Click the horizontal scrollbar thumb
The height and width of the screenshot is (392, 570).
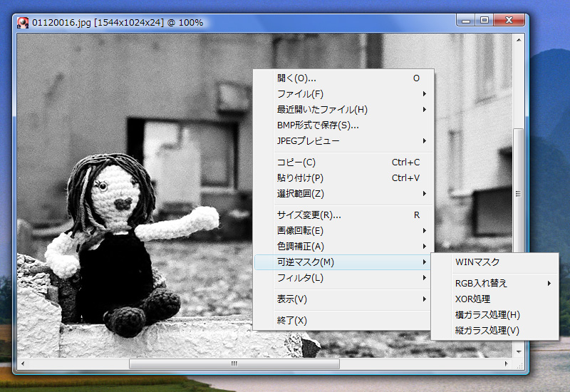(234, 363)
